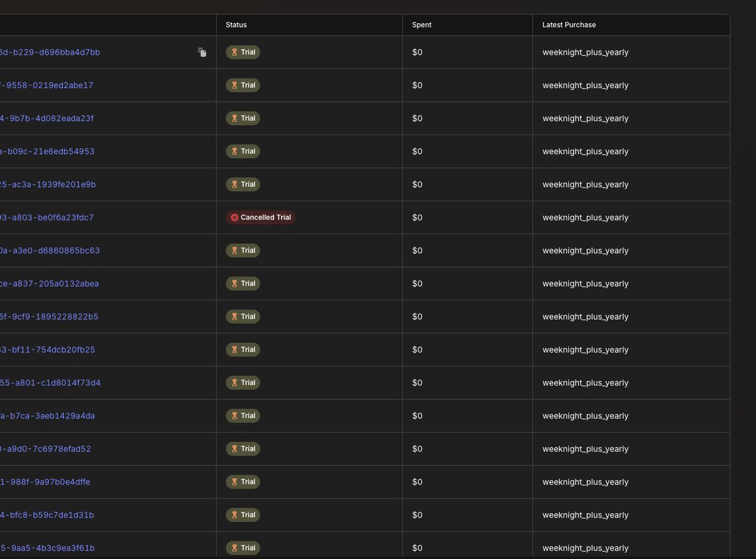The height and width of the screenshot is (559, 756).
Task: Click weeknight_plus_yearly in d696bba4d7bb row
Action: point(585,52)
